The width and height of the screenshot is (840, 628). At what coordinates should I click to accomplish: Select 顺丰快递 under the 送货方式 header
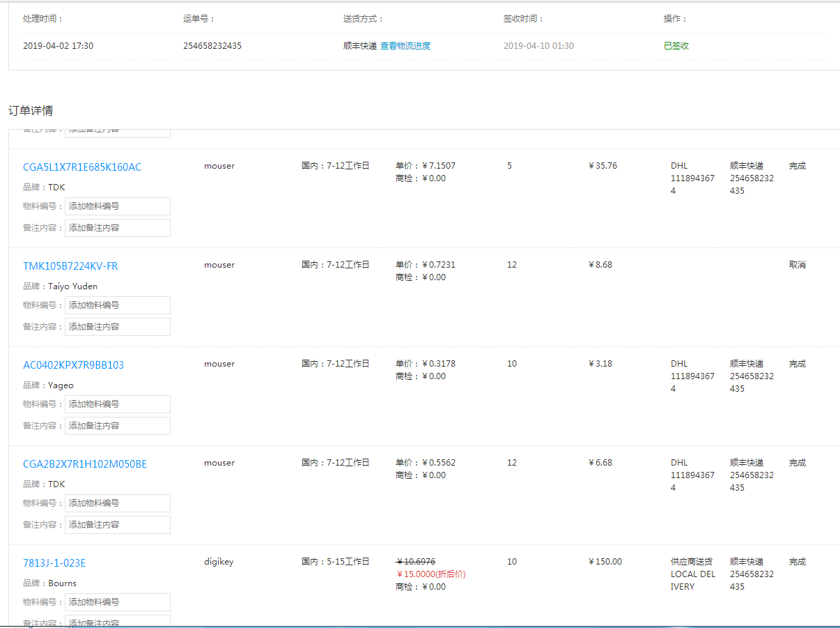tap(360, 46)
